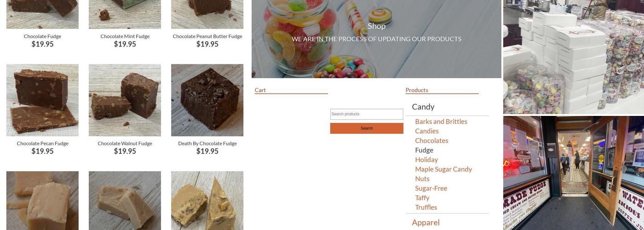Click the Chocolate Mint Fudge product title

pos(125,36)
